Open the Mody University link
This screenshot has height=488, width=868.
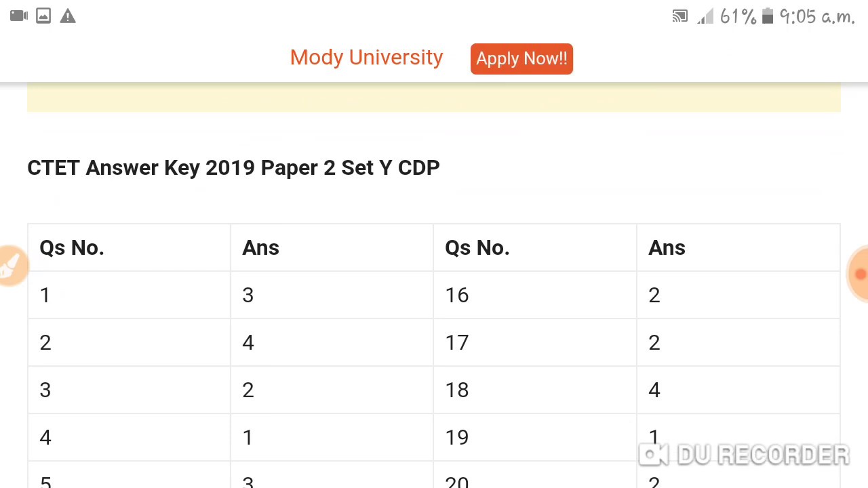(x=366, y=58)
